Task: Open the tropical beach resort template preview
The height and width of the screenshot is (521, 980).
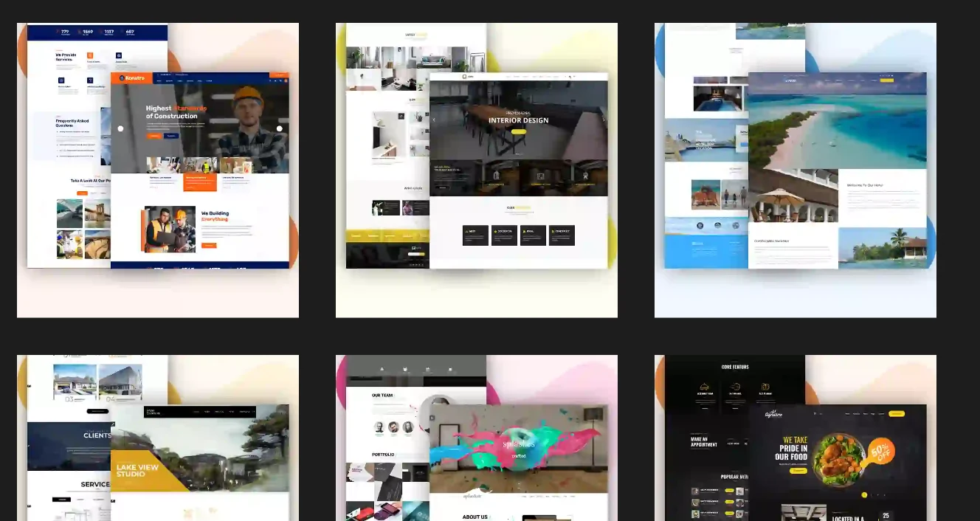Action: tap(796, 170)
